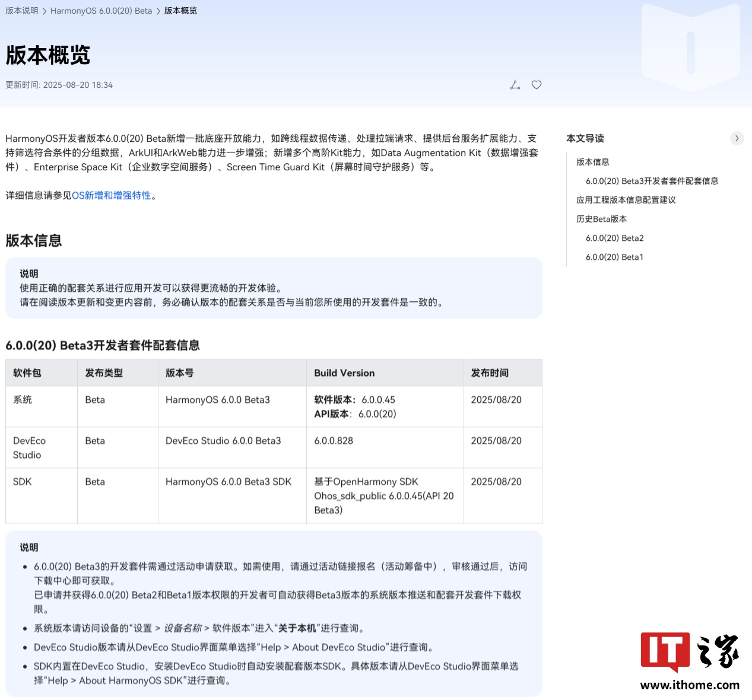Viewport: 752px width, 700px height.
Task: Click the 本文导读 sidebar heading
Action: click(x=585, y=138)
